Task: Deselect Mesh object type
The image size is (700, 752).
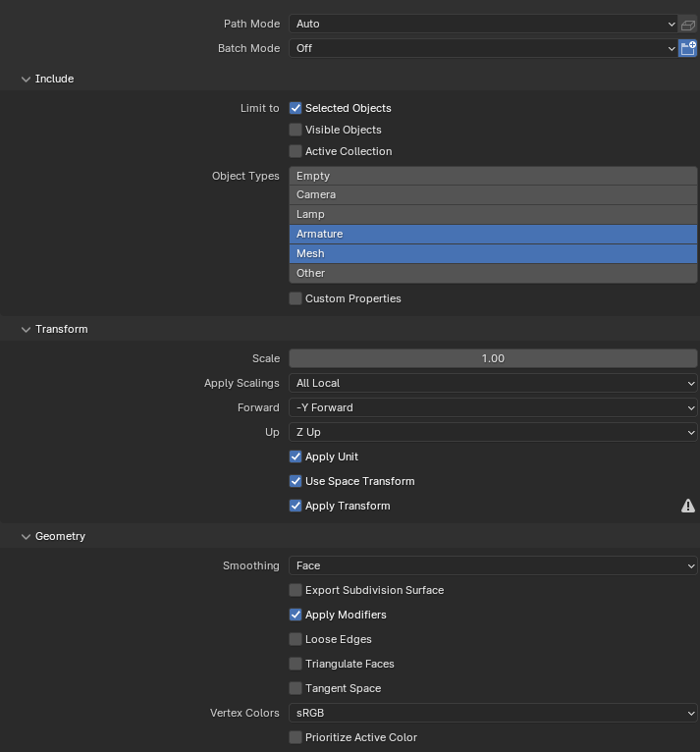Action: pyautogui.click(x=493, y=254)
